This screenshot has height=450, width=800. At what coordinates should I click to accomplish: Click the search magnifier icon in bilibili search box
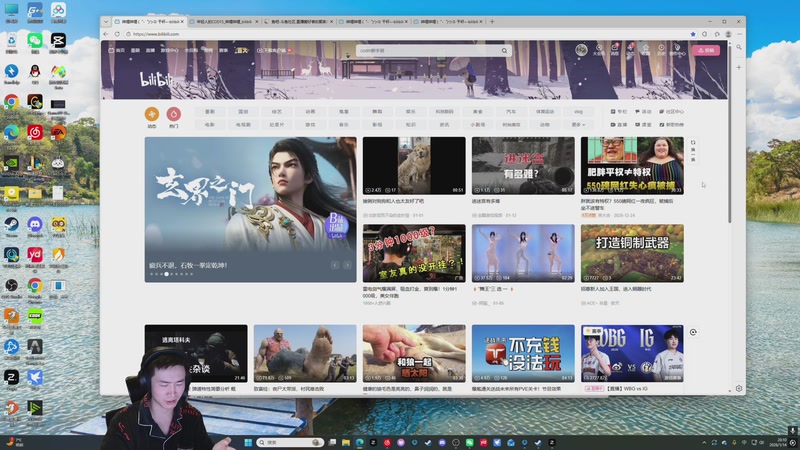pos(504,51)
